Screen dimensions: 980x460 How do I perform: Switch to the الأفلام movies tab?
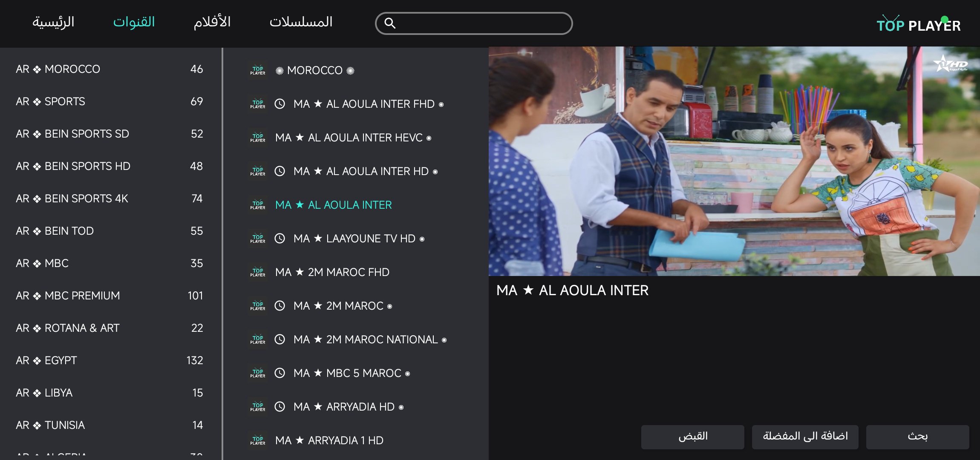pos(212,22)
